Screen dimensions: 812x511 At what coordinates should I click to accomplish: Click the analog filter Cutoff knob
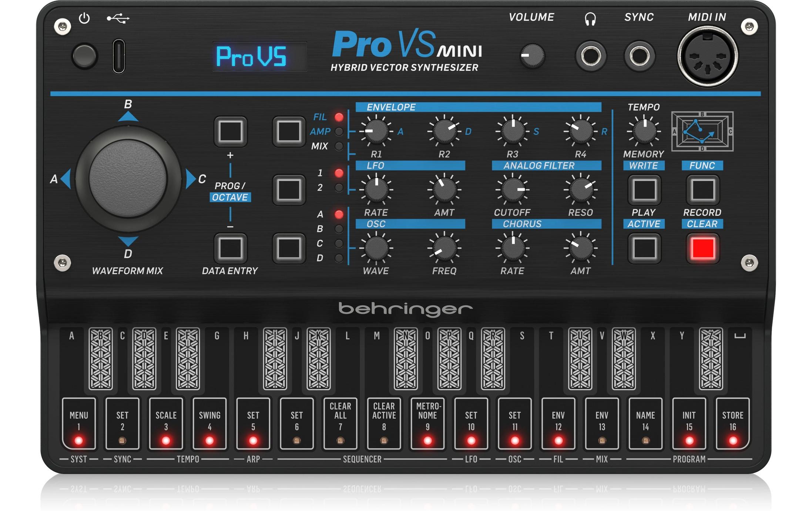[513, 190]
